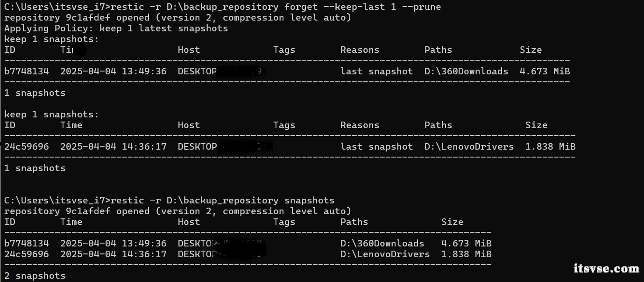Click the Paths column header in the bottom table

[x=354, y=222]
